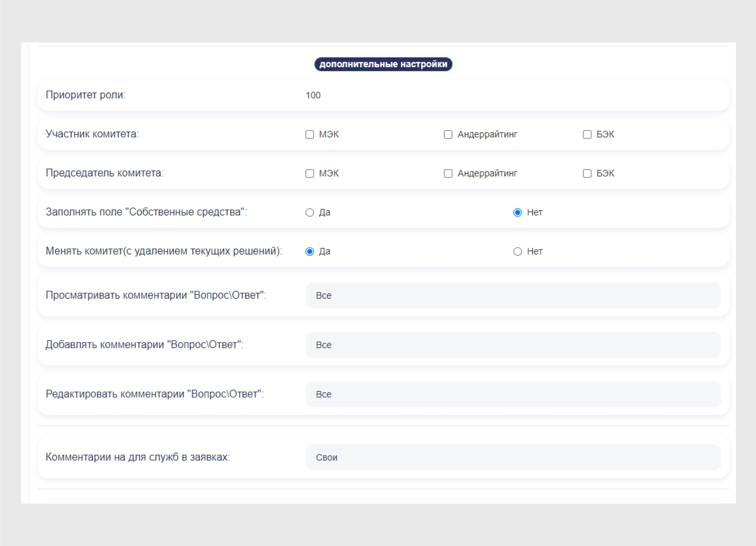Open Просматривать комментарии Вопрос\Ответ dropdown
The height and width of the screenshot is (546, 756).
pos(513,295)
